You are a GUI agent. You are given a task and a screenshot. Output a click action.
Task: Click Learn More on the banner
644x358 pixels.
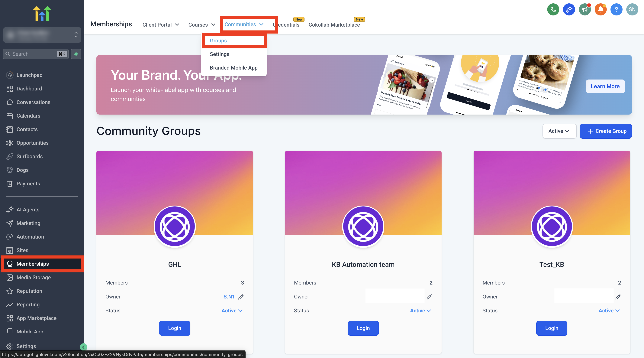click(605, 86)
